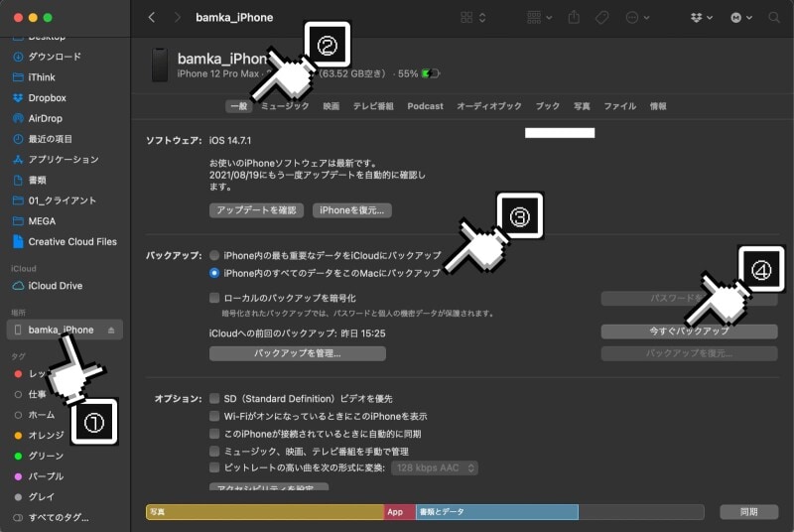Click the バックアップを復元... button

[x=689, y=353]
